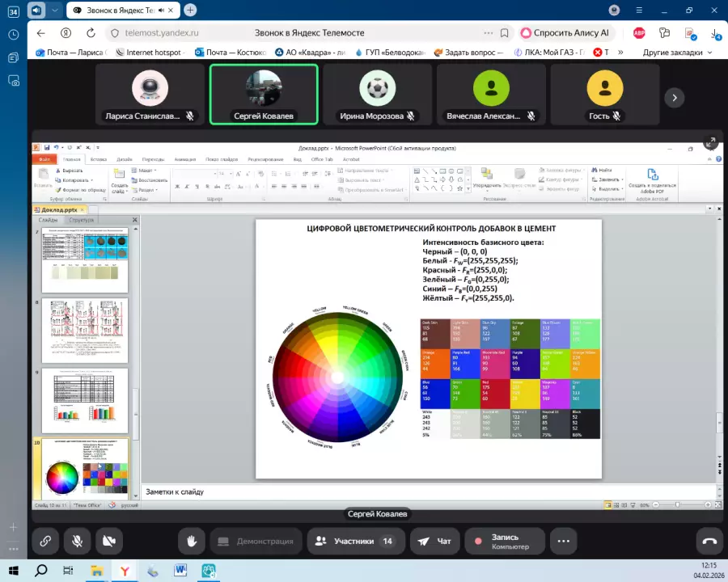
Task: Show next participants with the right arrow
Action: [674, 97]
